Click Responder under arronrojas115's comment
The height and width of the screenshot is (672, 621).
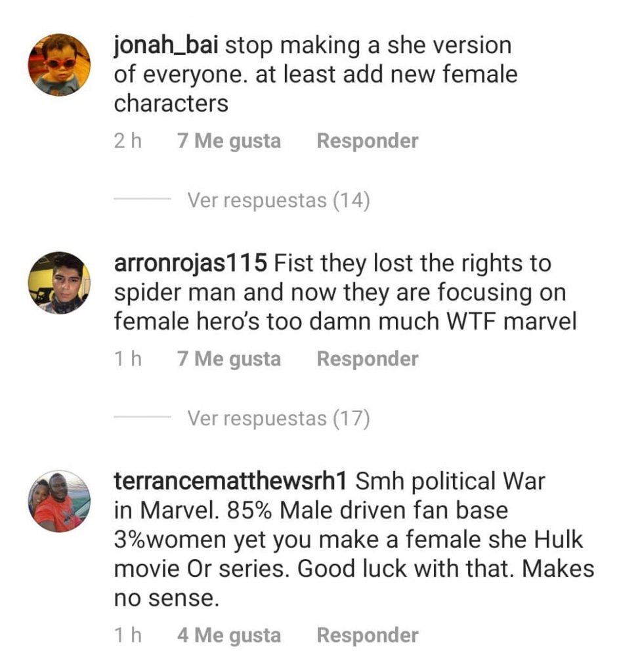click(368, 359)
